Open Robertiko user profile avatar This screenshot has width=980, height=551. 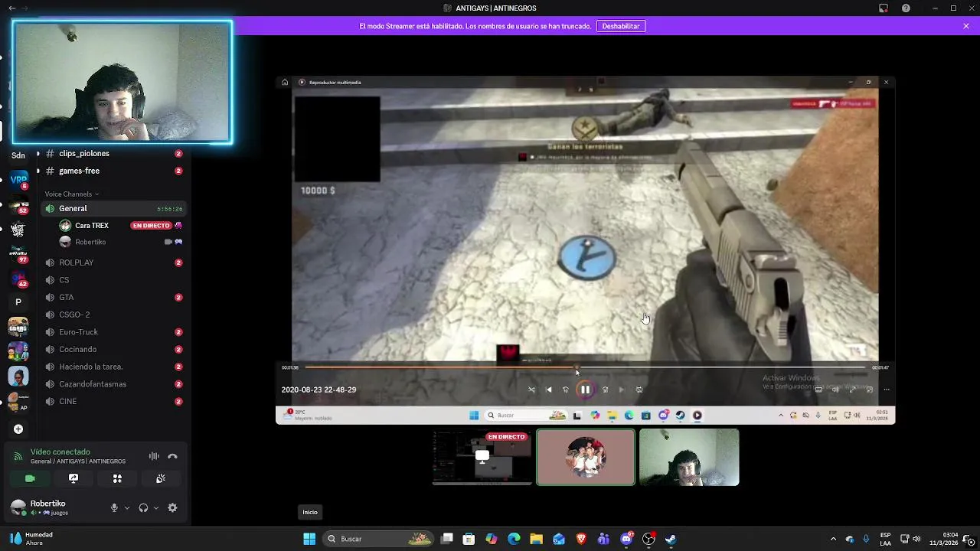click(x=18, y=507)
